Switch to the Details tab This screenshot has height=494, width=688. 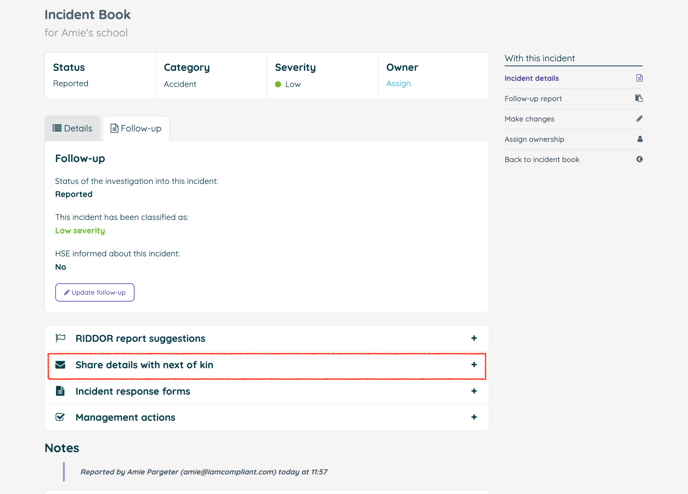[x=72, y=128]
